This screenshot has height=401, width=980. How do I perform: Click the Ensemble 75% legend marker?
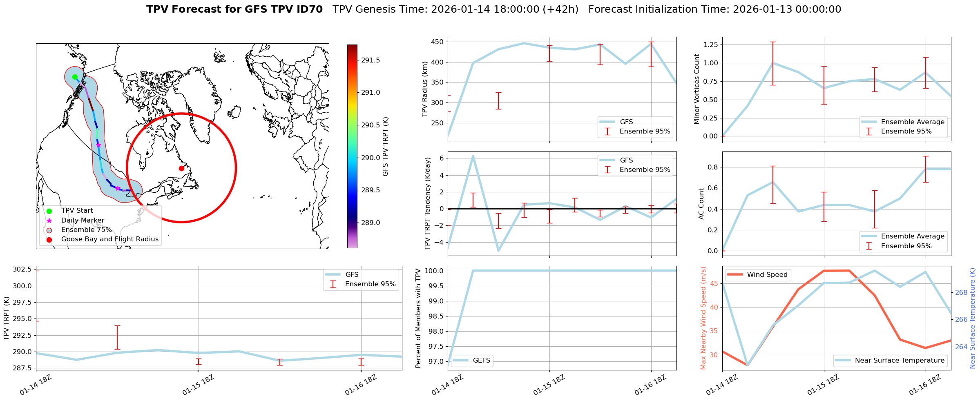click(49, 230)
